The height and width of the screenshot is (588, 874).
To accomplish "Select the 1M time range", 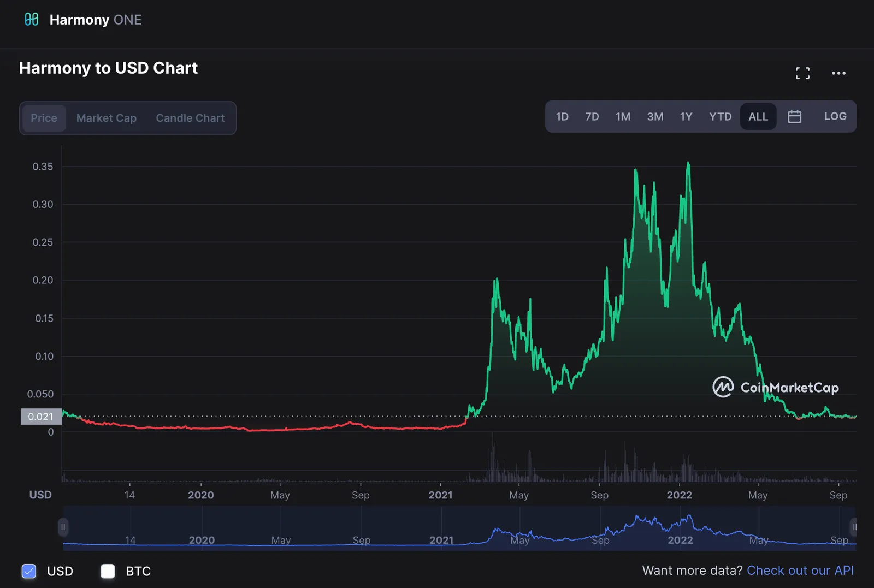I will click(x=623, y=116).
